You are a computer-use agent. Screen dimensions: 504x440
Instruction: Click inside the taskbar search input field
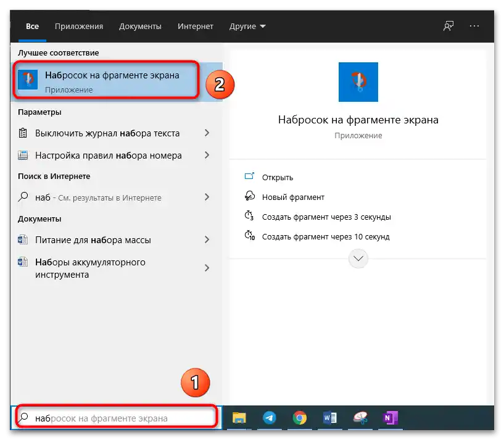tap(116, 418)
